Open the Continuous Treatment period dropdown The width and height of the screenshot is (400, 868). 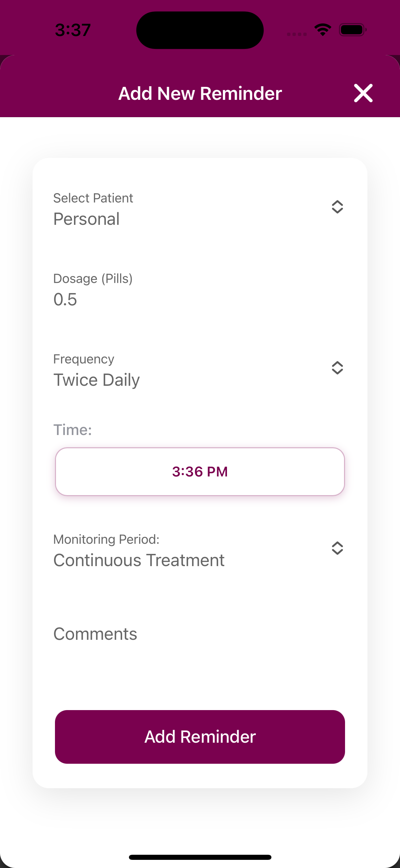click(x=139, y=560)
